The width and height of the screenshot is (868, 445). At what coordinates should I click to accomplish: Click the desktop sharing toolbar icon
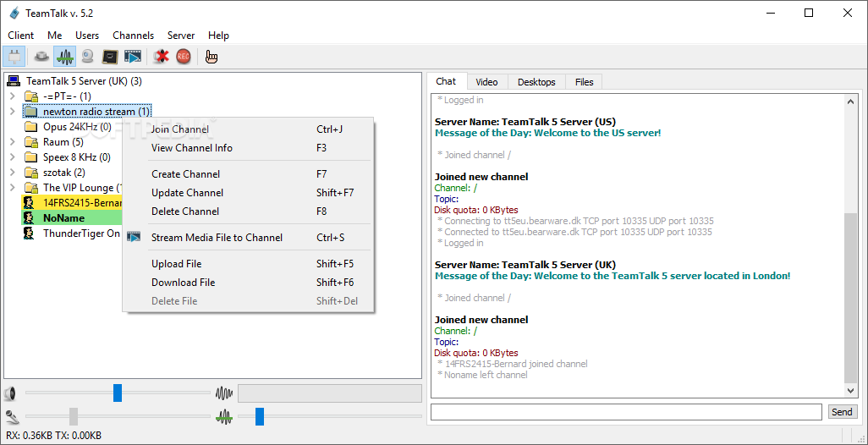click(110, 57)
